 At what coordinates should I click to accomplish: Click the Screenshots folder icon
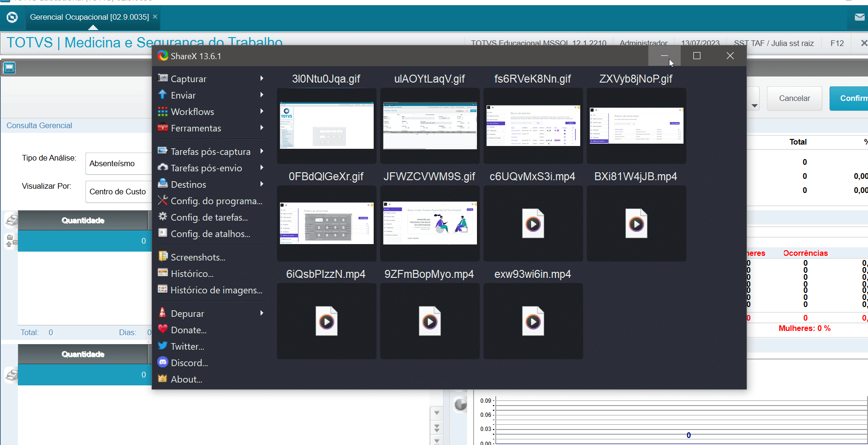pyautogui.click(x=163, y=256)
